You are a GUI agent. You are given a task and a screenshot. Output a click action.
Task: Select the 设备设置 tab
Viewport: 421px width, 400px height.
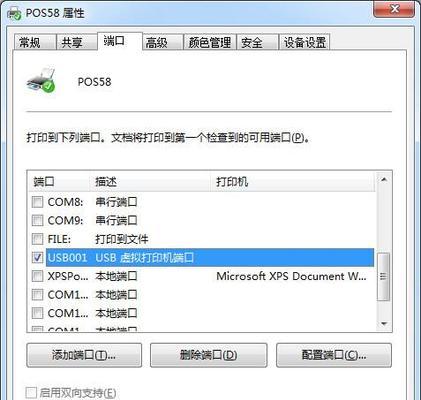point(304,42)
